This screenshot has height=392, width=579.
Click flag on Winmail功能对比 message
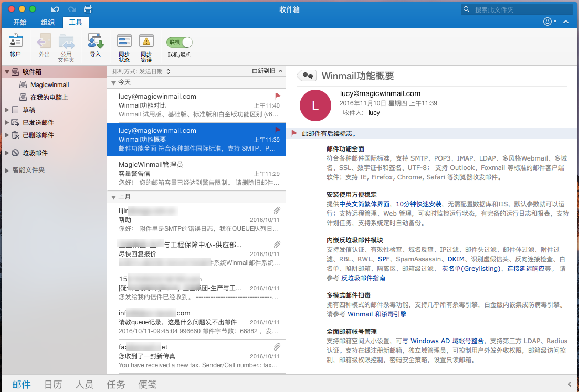pyautogui.click(x=277, y=97)
